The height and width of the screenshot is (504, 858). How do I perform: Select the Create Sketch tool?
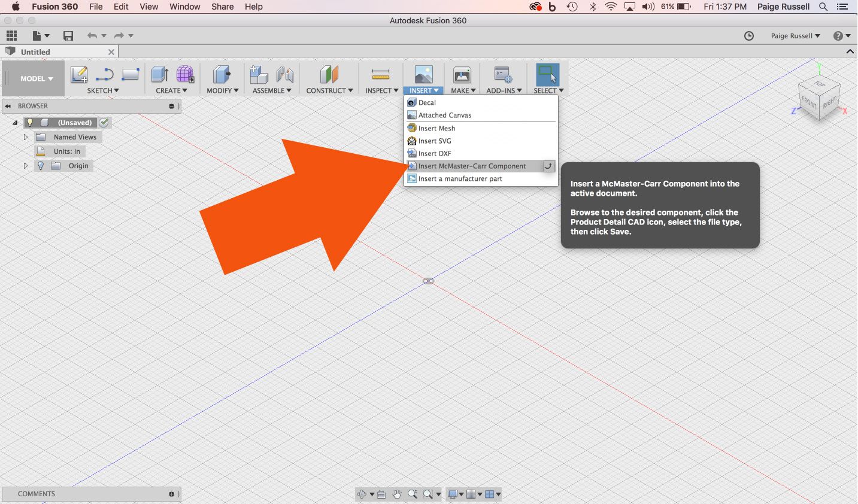pyautogui.click(x=79, y=75)
